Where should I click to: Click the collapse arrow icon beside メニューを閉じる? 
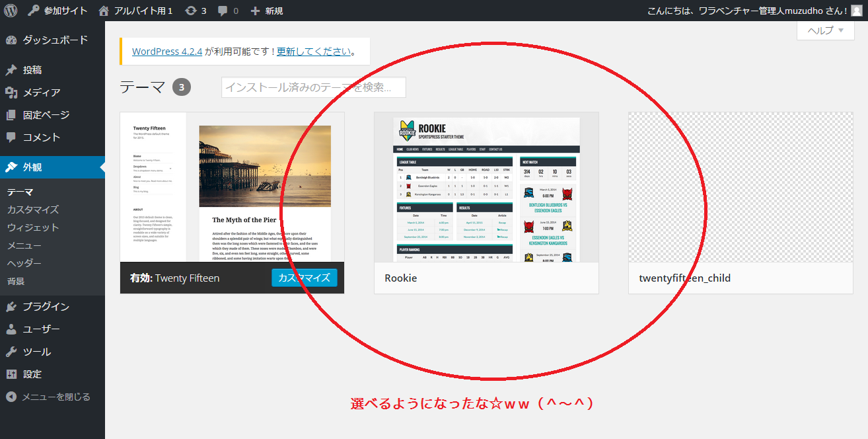[x=11, y=397]
